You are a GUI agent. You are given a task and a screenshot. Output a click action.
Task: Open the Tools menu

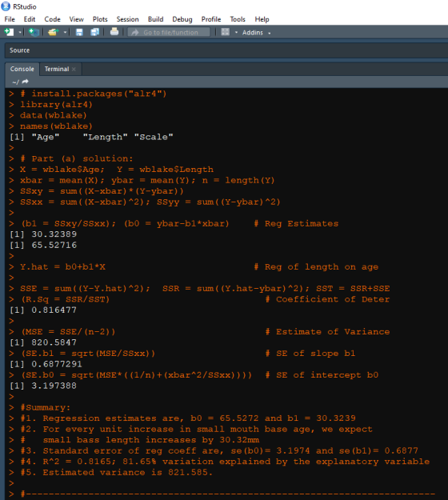pos(238,19)
